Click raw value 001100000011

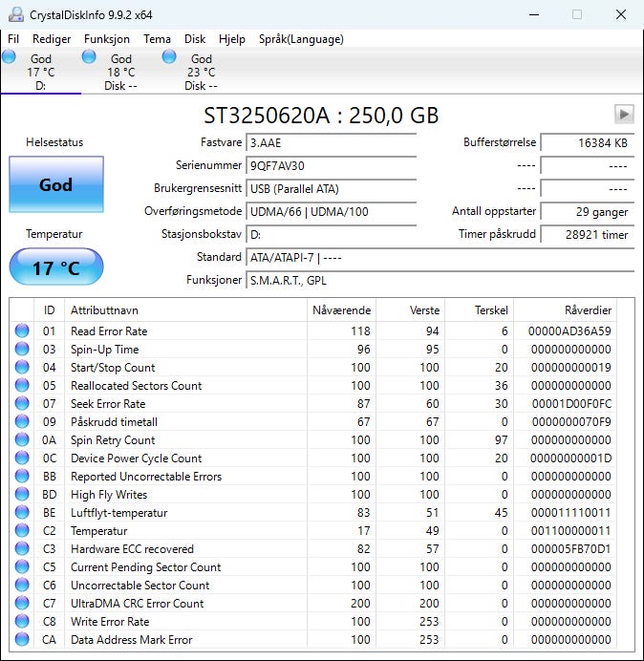(570, 530)
